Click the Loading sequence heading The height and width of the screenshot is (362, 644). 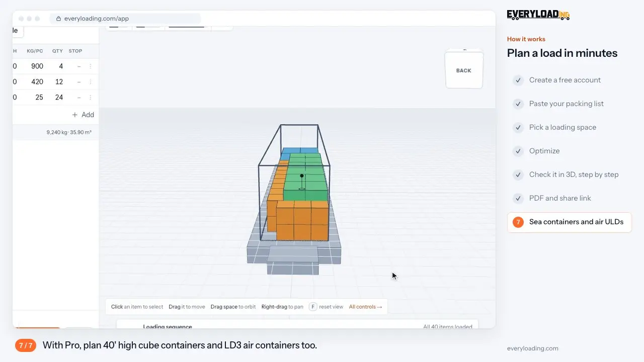click(x=168, y=327)
